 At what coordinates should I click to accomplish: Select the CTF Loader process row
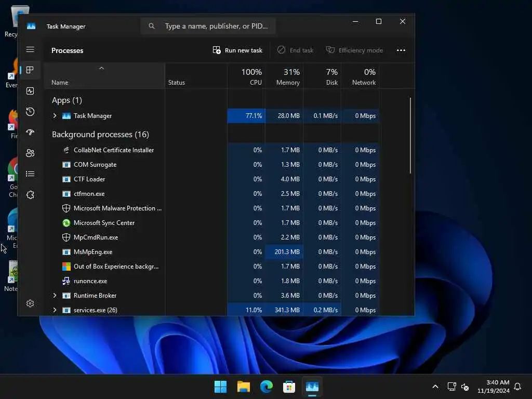pyautogui.click(x=212, y=179)
